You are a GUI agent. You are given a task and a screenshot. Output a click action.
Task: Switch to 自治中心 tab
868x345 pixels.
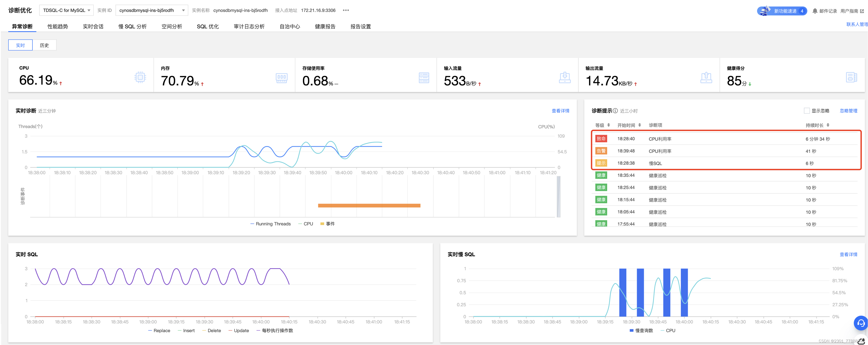click(x=290, y=26)
